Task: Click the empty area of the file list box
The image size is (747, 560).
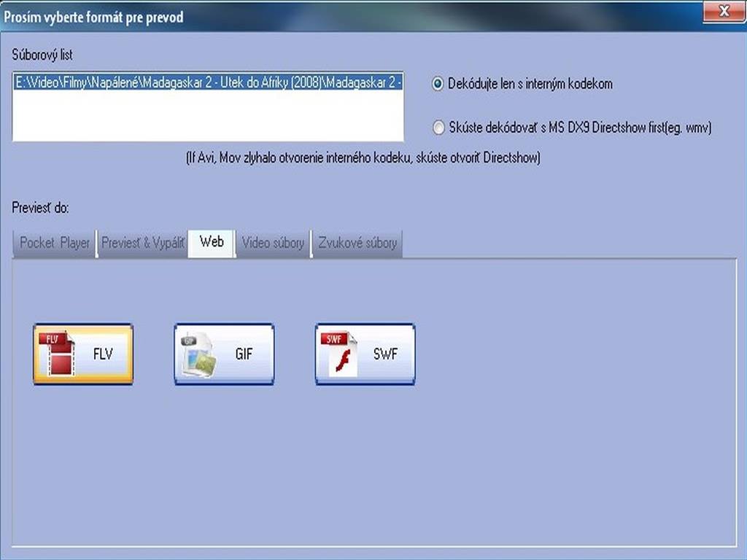Action: click(208, 117)
